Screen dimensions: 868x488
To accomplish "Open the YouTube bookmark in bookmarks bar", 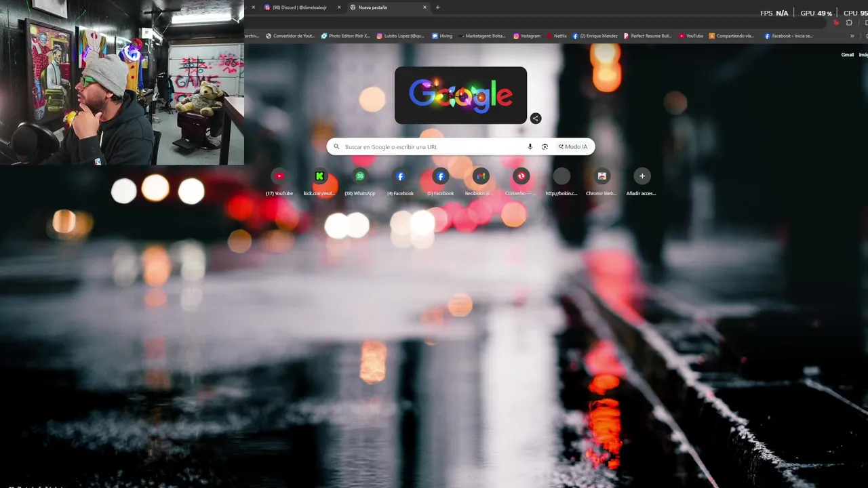I will pos(691,36).
